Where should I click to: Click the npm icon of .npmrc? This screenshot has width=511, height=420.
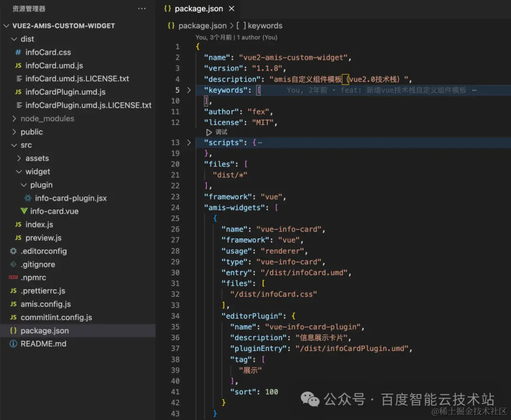tap(13, 277)
